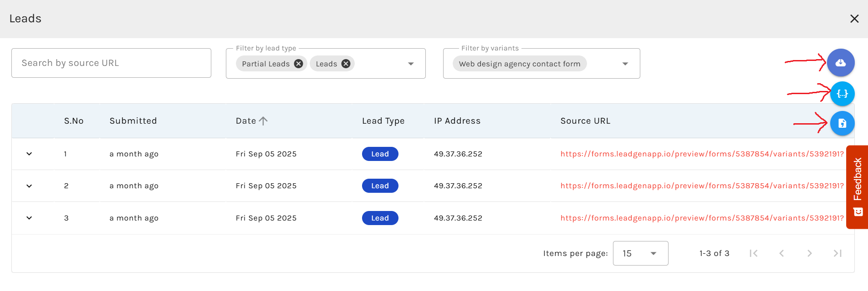Open the source URL of the first lead
868x291 pixels.
click(x=701, y=154)
